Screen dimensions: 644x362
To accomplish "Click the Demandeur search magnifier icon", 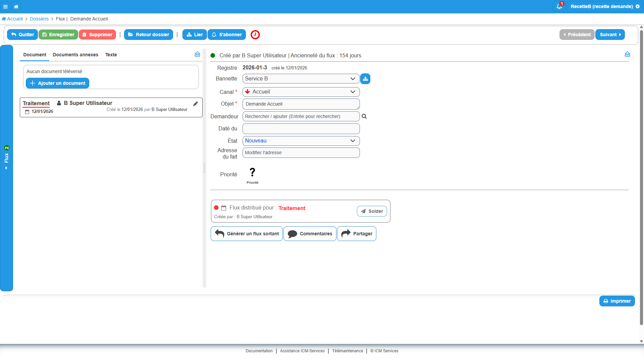I will tap(364, 116).
